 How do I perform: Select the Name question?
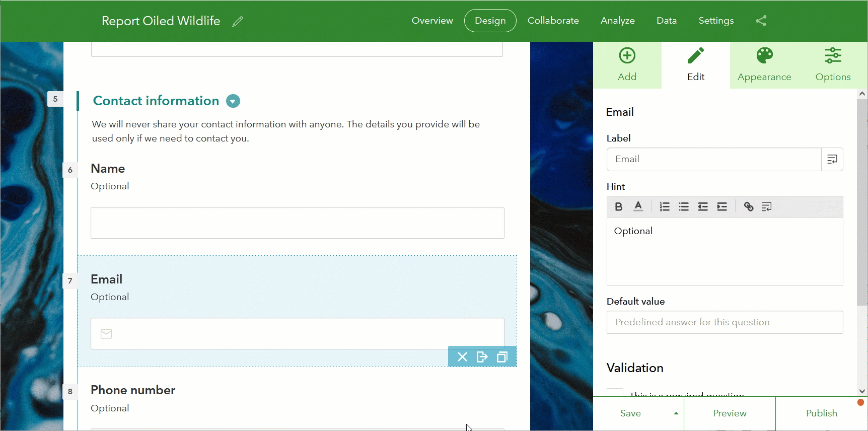[108, 169]
